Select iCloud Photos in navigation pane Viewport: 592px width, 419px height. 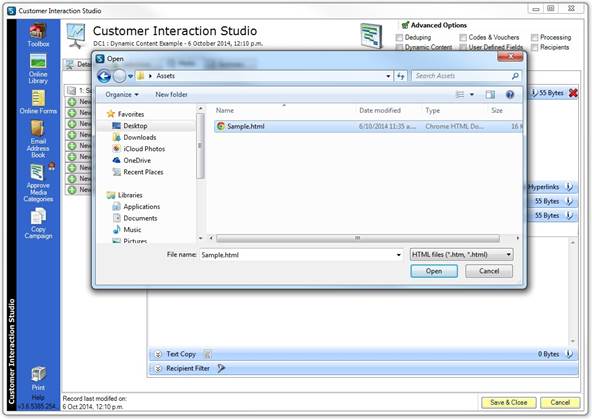pyautogui.click(x=139, y=149)
